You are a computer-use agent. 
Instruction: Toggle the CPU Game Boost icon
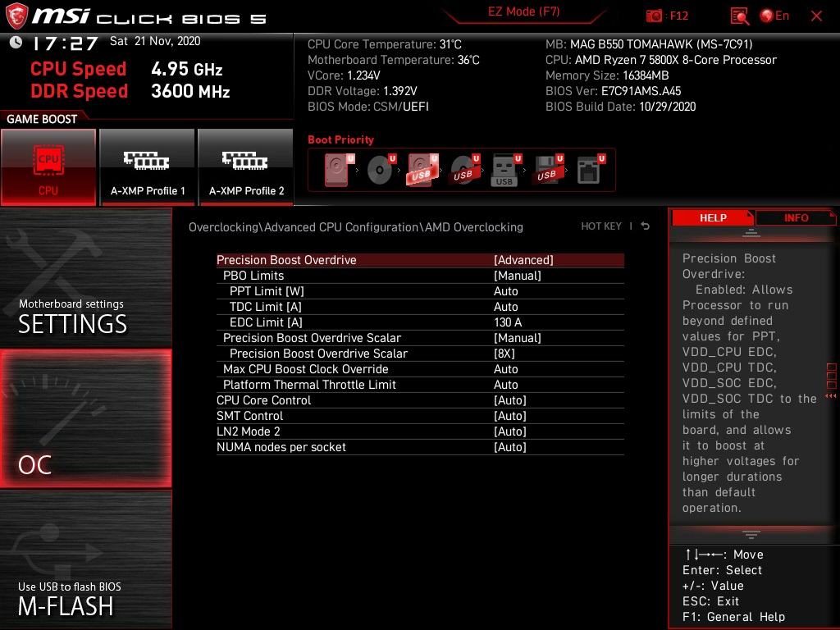[48, 167]
